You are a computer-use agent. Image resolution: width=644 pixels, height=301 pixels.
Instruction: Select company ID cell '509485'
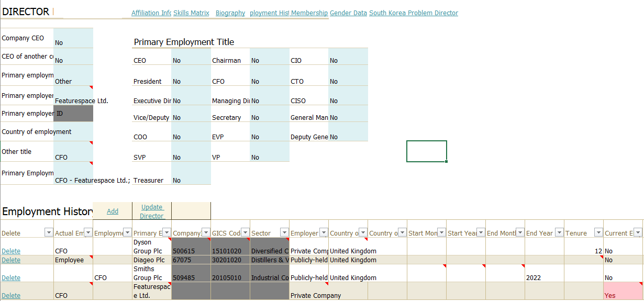[x=191, y=273]
